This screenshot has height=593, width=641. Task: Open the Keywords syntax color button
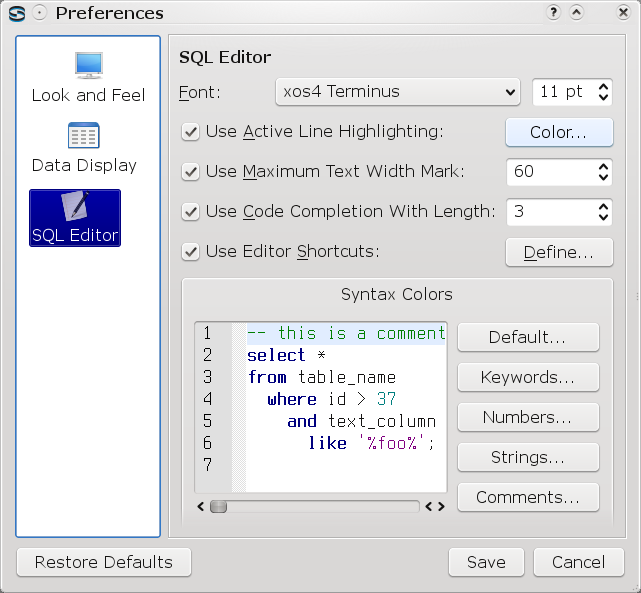(x=528, y=377)
